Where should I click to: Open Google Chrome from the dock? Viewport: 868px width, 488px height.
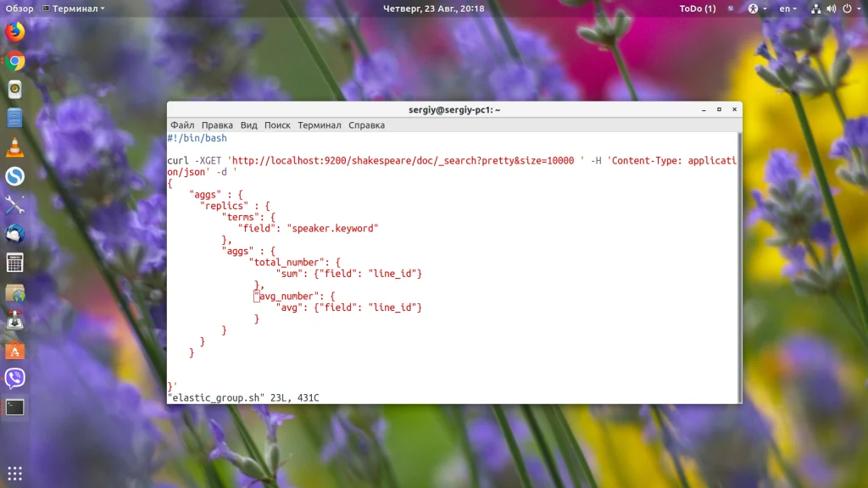pyautogui.click(x=15, y=61)
